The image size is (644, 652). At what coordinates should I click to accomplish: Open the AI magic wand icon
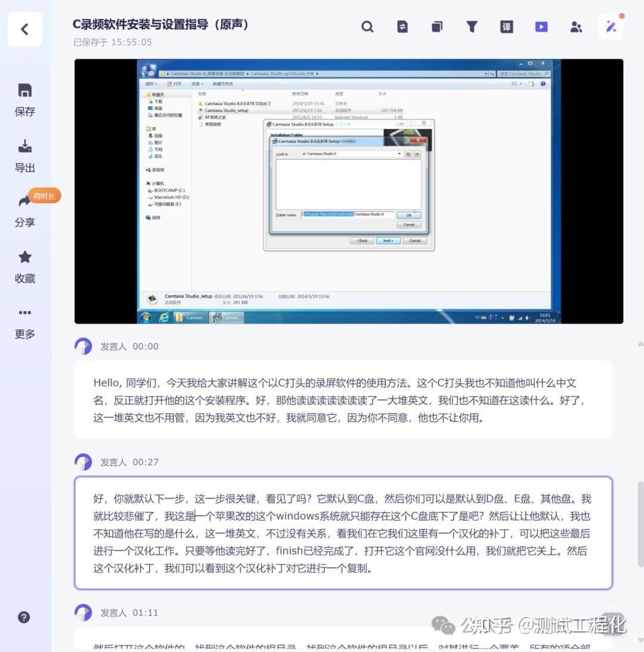pyautogui.click(x=611, y=27)
